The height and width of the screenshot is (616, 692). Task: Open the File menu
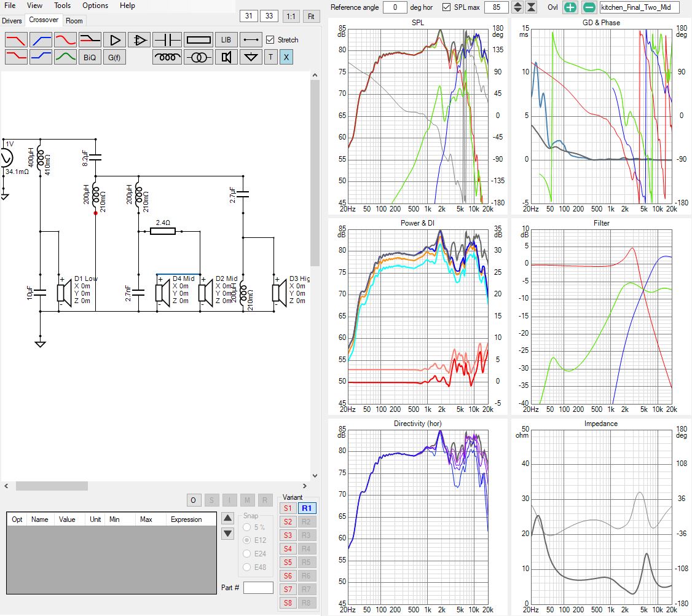(10, 6)
